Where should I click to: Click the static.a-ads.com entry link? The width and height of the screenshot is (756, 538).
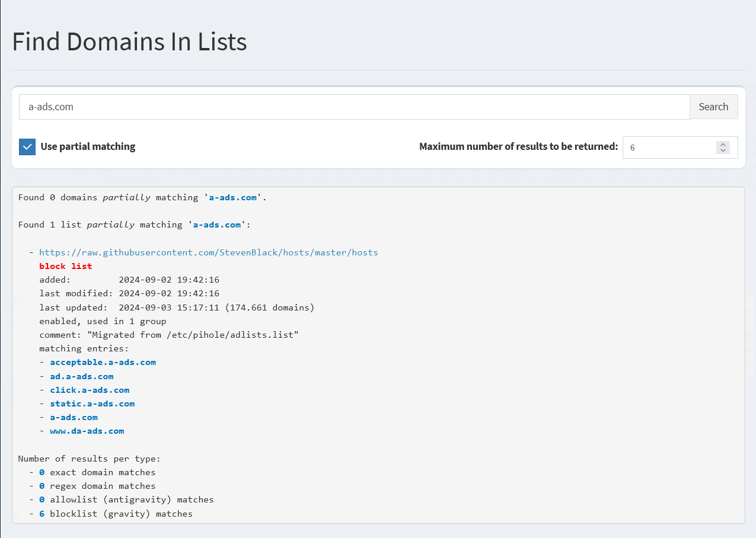[x=92, y=404]
